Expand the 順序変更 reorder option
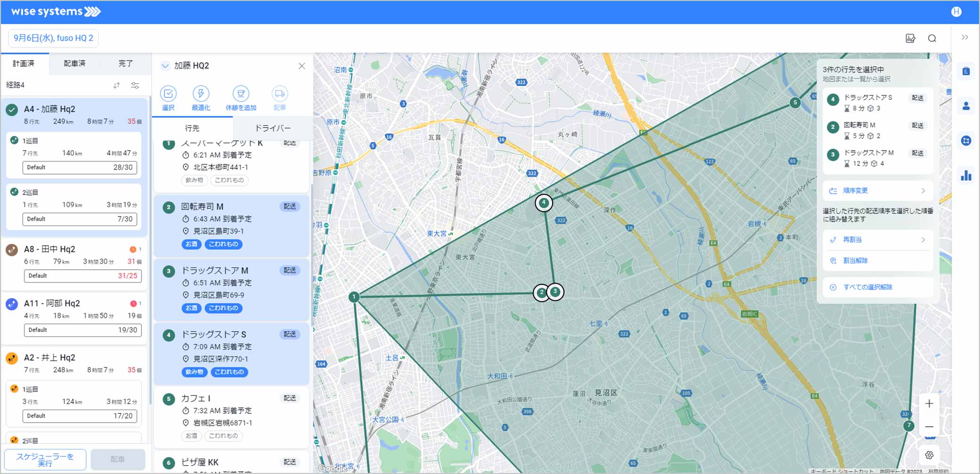 [877, 191]
